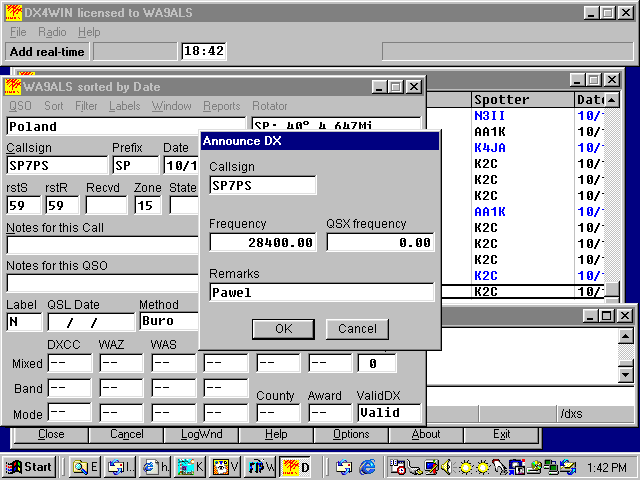The image size is (640, 480).
Task: Click the rstS field showing 59
Action: click(x=24, y=205)
